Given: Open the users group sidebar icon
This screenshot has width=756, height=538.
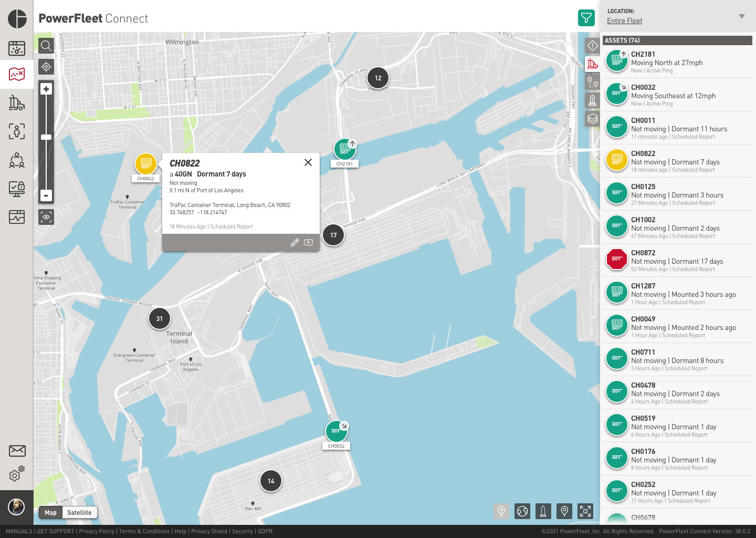Looking at the screenshot, I should click(x=17, y=160).
